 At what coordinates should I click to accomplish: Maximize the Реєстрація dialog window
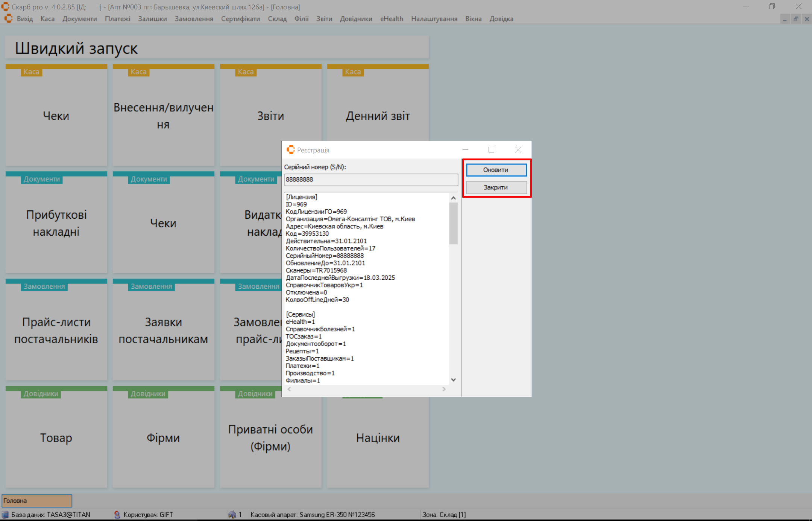(491, 150)
